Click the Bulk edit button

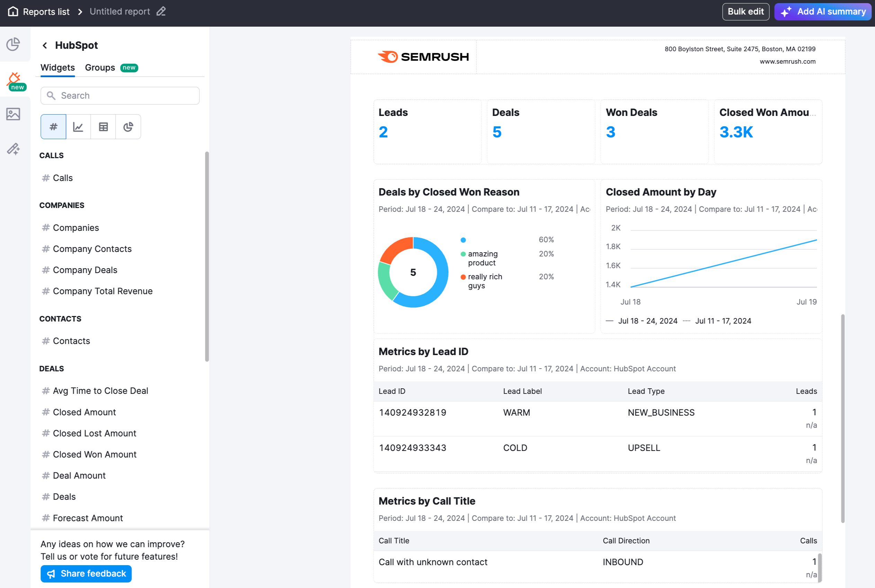(x=745, y=12)
